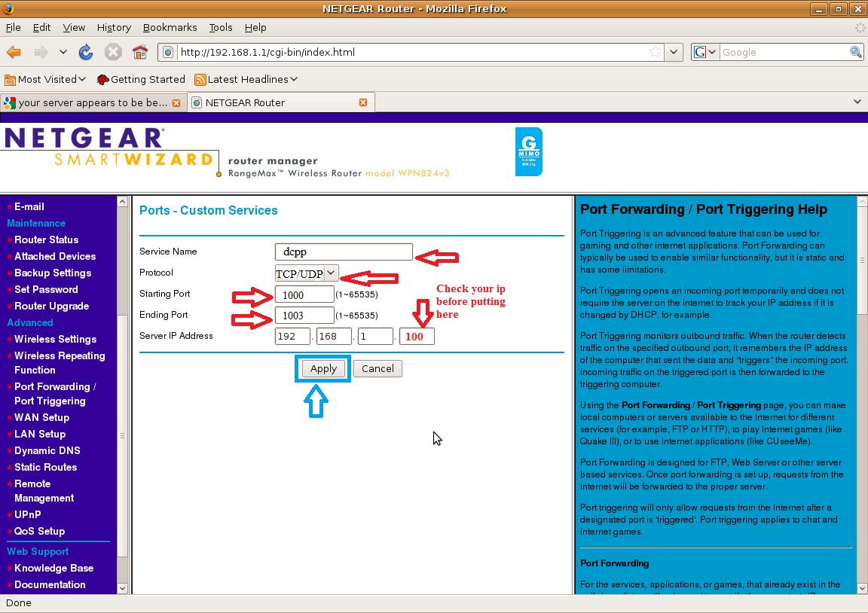868x613 pixels.
Task: Click the G MIMO logo badge
Action: tap(529, 151)
